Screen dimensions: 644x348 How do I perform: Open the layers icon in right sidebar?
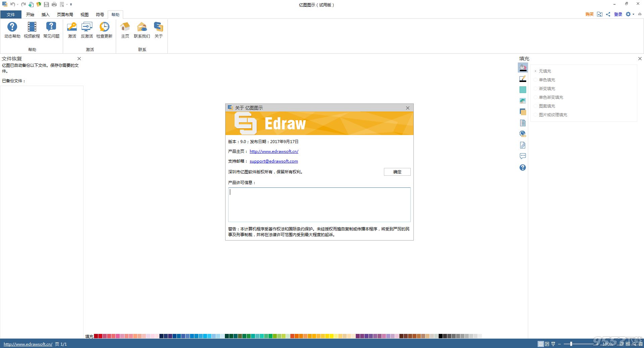[x=523, y=112]
